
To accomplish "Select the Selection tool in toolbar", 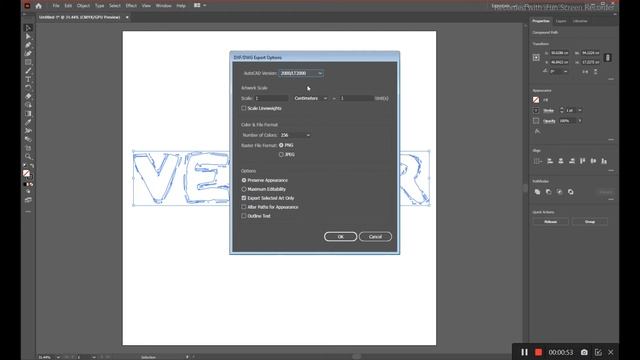I will coord(28,28).
